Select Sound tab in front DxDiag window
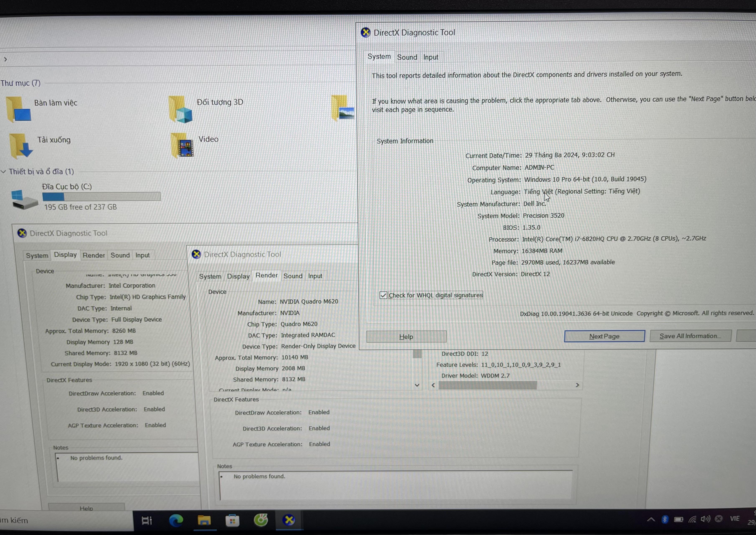This screenshot has height=535, width=756. 407,57
